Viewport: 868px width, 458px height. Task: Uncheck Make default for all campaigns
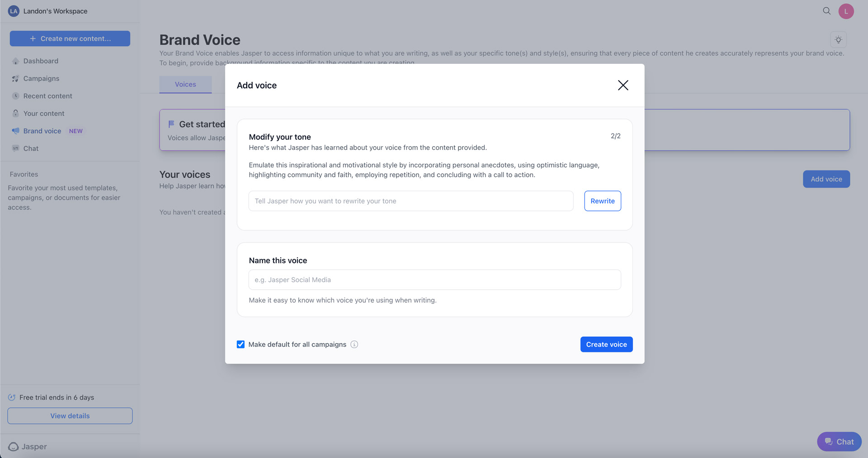[241, 344]
